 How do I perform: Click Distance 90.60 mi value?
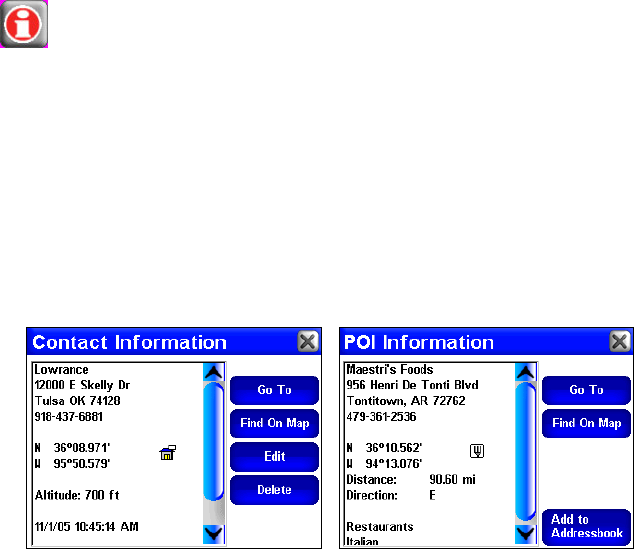(452, 479)
